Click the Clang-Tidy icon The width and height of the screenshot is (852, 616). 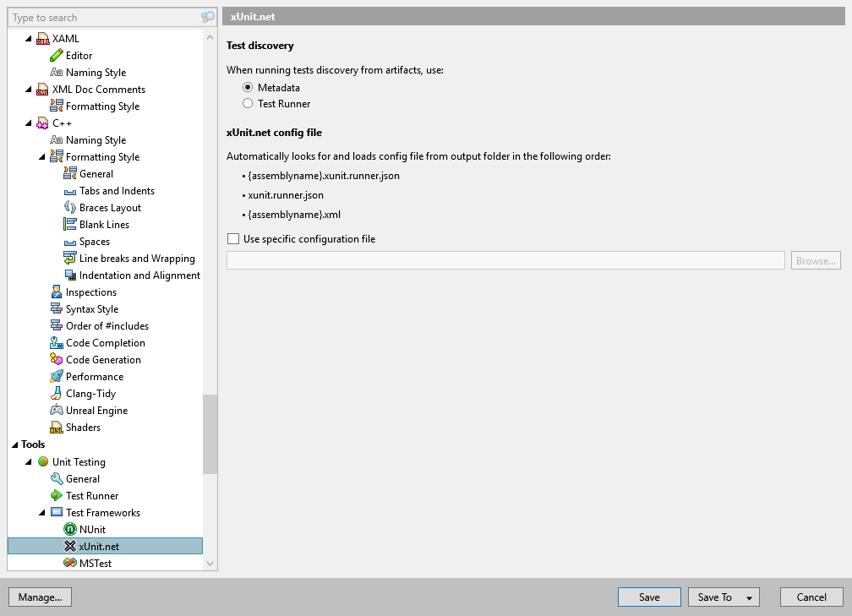(x=57, y=393)
